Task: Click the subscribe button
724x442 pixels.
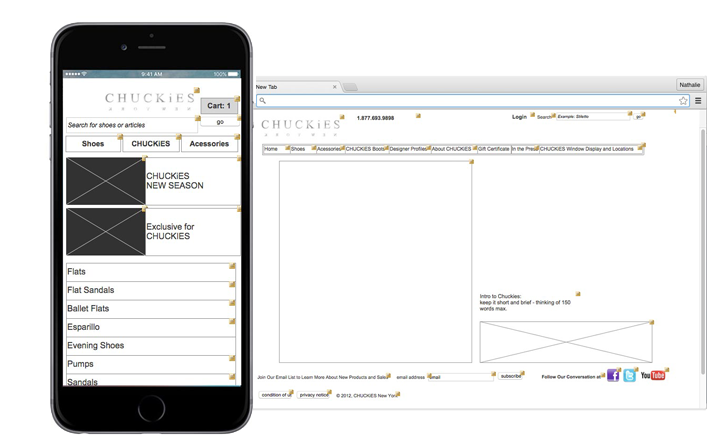Action: pos(511,376)
